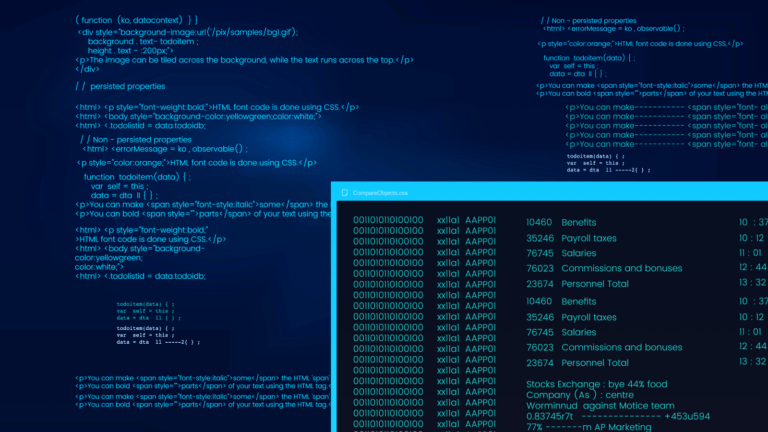This screenshot has height=432, width=768.
Task: Select 'The image can be tiled across' paragraph
Action: [x=244, y=60]
